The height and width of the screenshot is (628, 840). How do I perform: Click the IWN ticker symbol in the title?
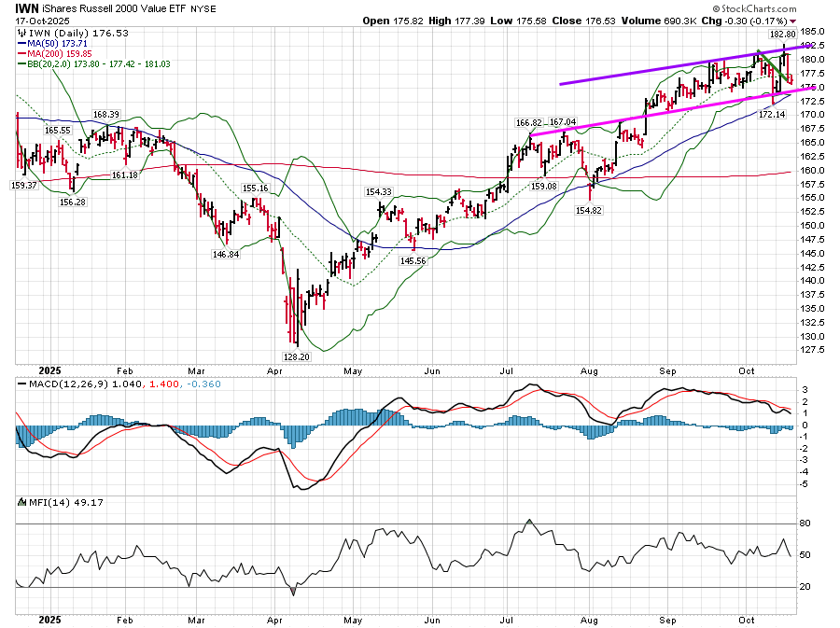point(27,7)
